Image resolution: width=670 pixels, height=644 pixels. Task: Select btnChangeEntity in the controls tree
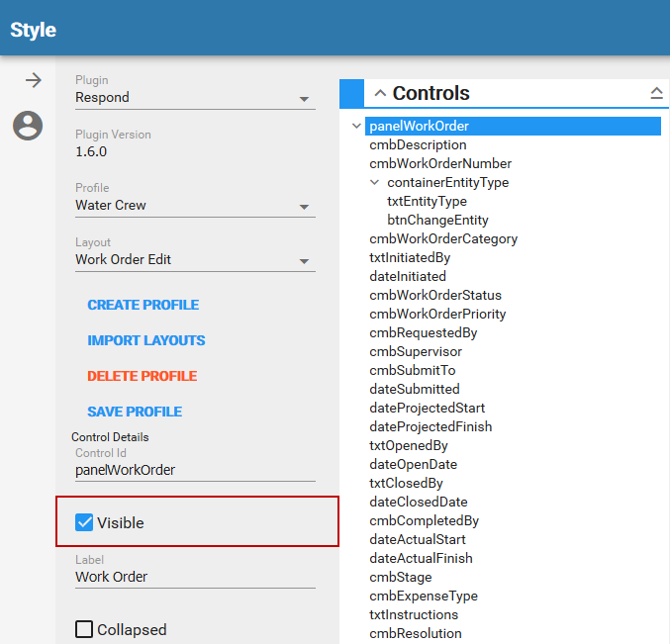[x=437, y=220]
